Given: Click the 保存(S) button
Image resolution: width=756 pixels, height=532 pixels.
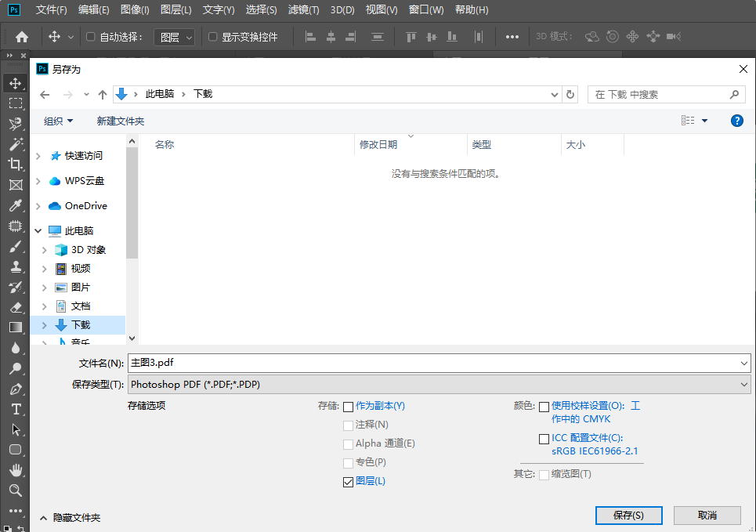Looking at the screenshot, I should tap(629, 515).
